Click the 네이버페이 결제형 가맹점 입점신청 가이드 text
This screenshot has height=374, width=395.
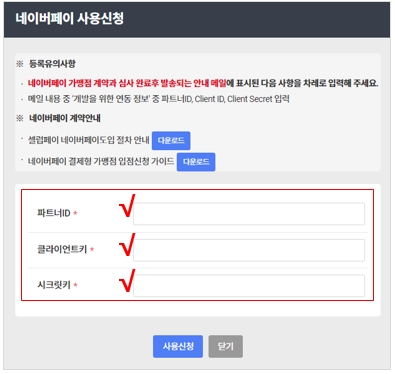tap(101, 161)
